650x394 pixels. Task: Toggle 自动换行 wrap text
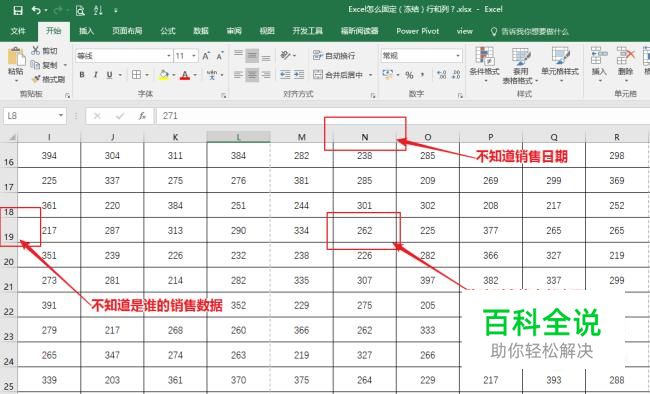click(x=334, y=56)
